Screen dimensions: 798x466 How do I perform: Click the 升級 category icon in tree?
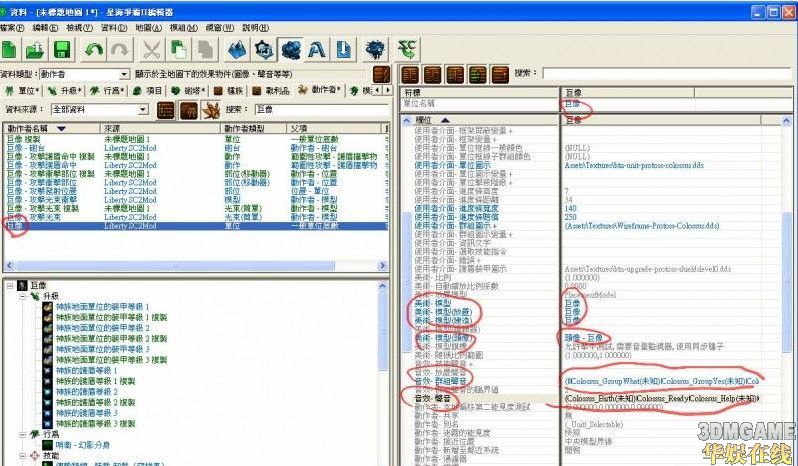[35, 296]
